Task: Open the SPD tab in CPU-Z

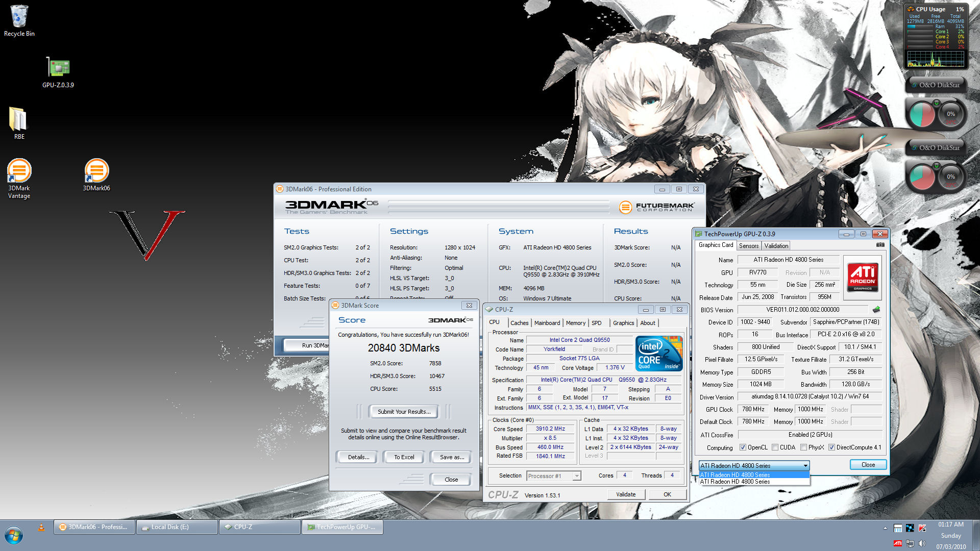Action: coord(596,323)
